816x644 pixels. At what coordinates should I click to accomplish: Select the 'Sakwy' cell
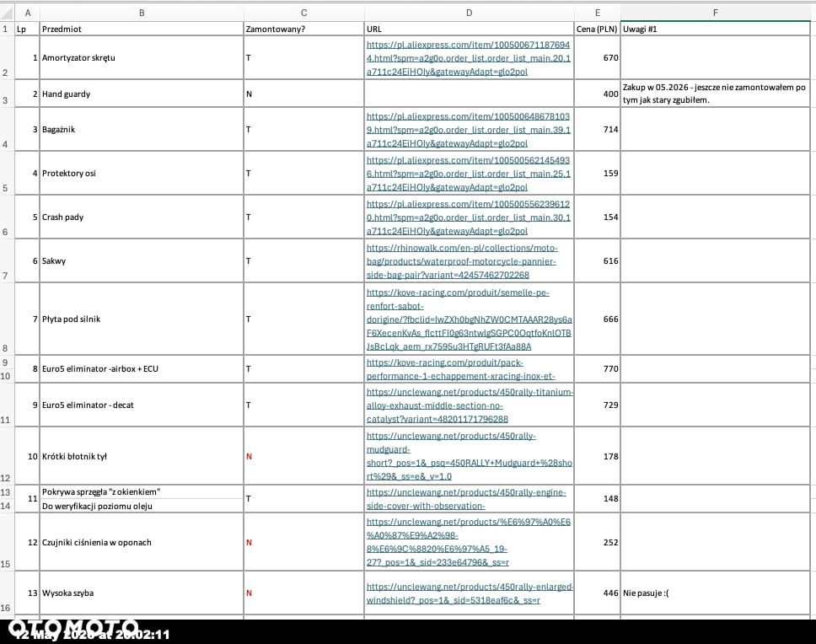[x=142, y=260]
